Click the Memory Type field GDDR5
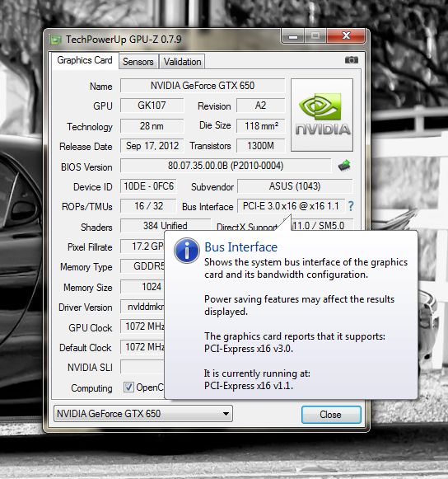Image resolution: width=448 pixels, height=479 pixels. pyautogui.click(x=142, y=266)
